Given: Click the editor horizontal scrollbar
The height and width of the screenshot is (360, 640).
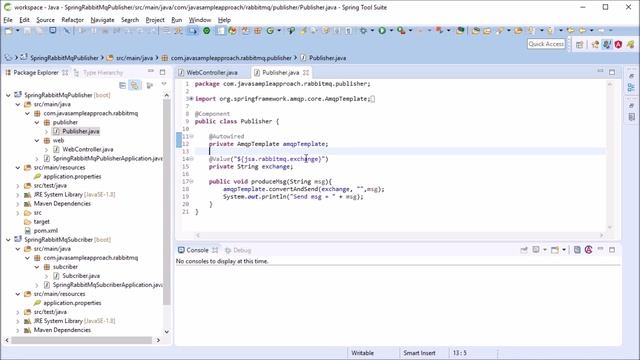Looking at the screenshot, I should click(x=399, y=235).
